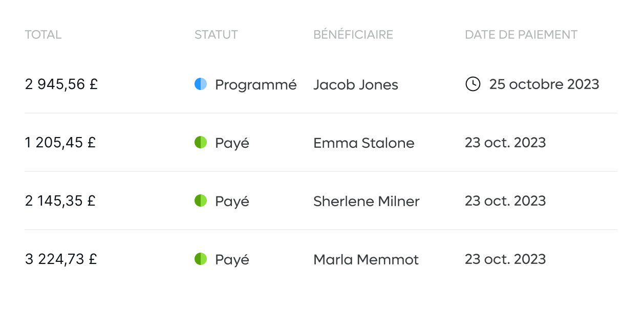Click the blue Programmé status icon
The width and height of the screenshot is (644, 312).
(x=201, y=84)
